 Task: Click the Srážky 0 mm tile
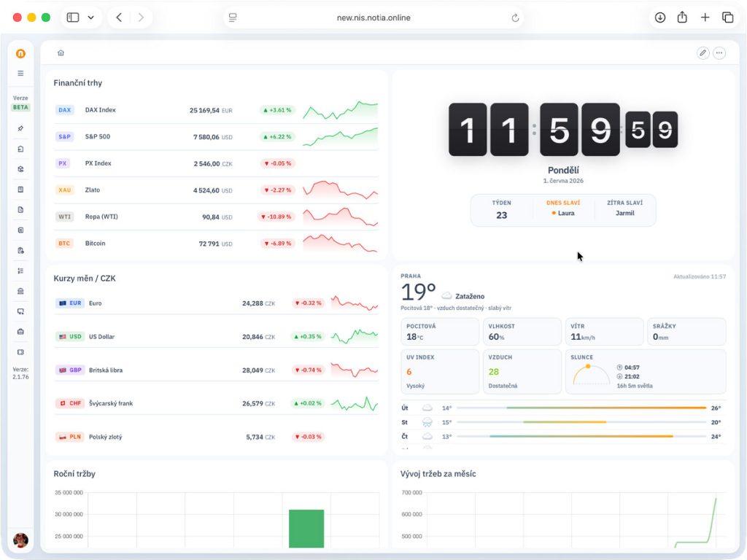click(x=686, y=332)
